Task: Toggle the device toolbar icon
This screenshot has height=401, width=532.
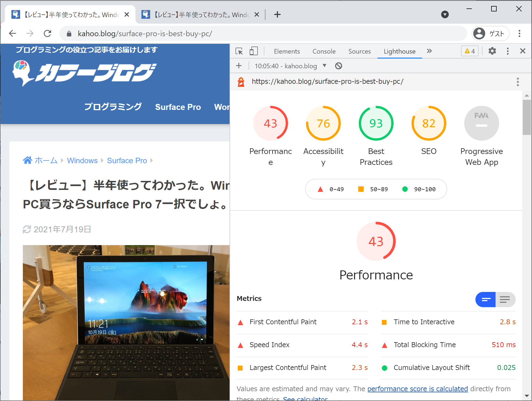Action: click(253, 51)
